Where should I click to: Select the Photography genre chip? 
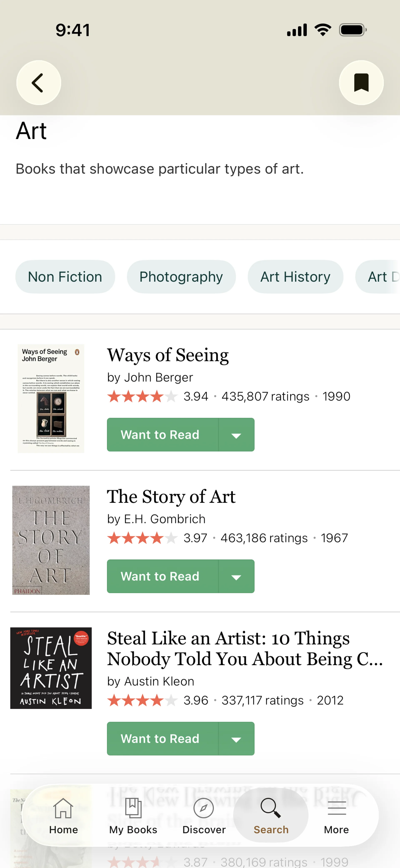point(181,277)
